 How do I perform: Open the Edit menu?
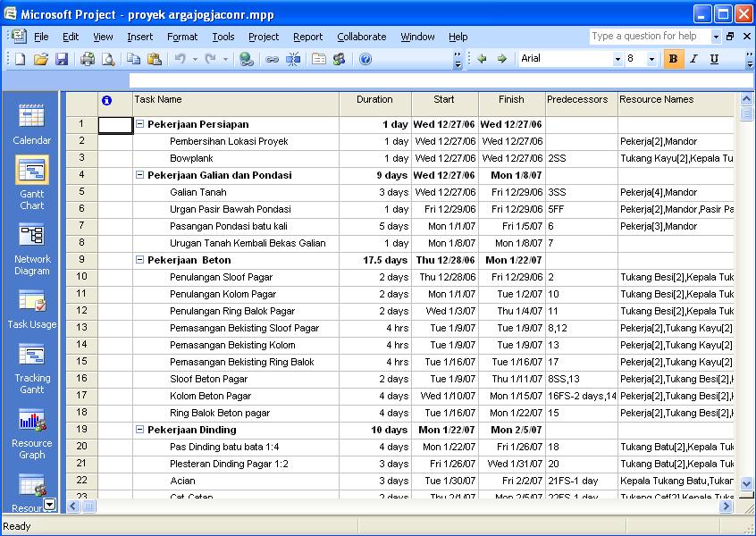pyautogui.click(x=71, y=37)
